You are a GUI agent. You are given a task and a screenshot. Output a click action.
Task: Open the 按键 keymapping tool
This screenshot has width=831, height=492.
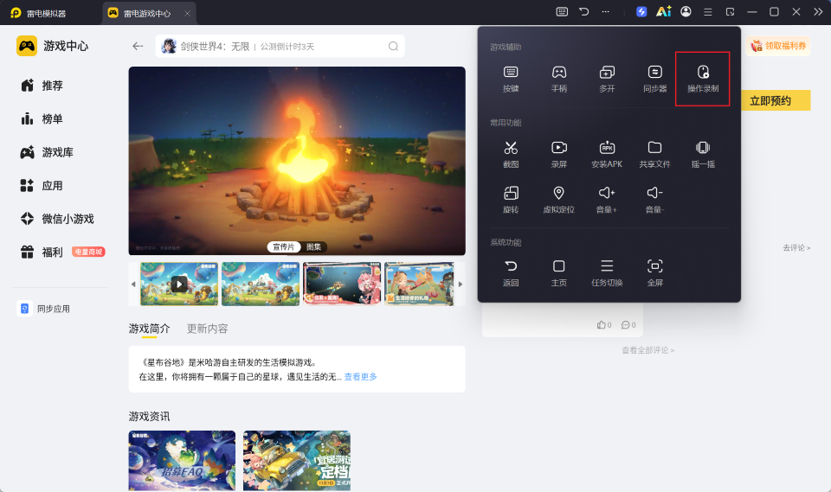tap(510, 78)
